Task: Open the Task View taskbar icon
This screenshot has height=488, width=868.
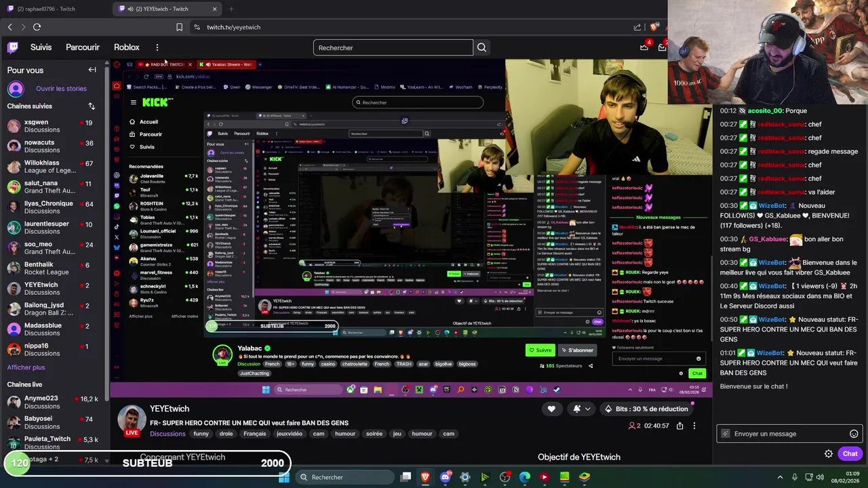Action: point(406,477)
